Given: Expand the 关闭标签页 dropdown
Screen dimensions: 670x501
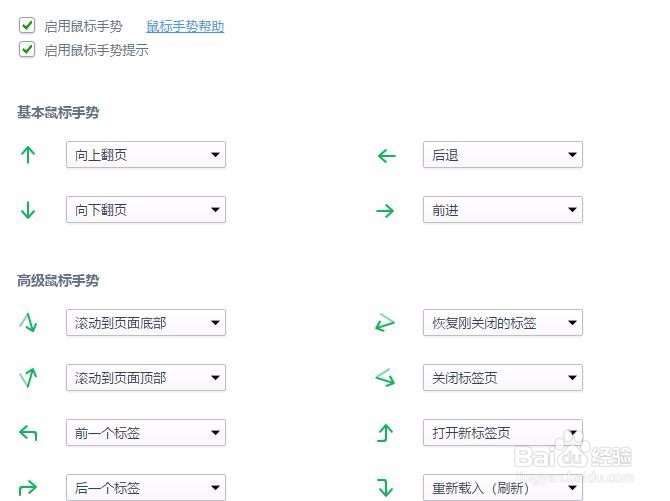Looking at the screenshot, I should click(x=502, y=378).
